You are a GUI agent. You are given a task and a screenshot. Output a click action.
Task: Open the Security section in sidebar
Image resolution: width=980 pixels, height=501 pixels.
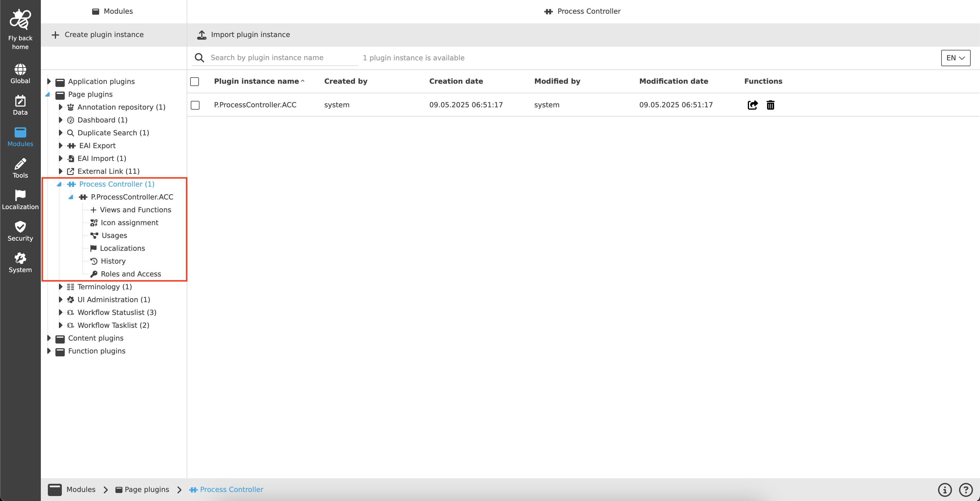20,232
